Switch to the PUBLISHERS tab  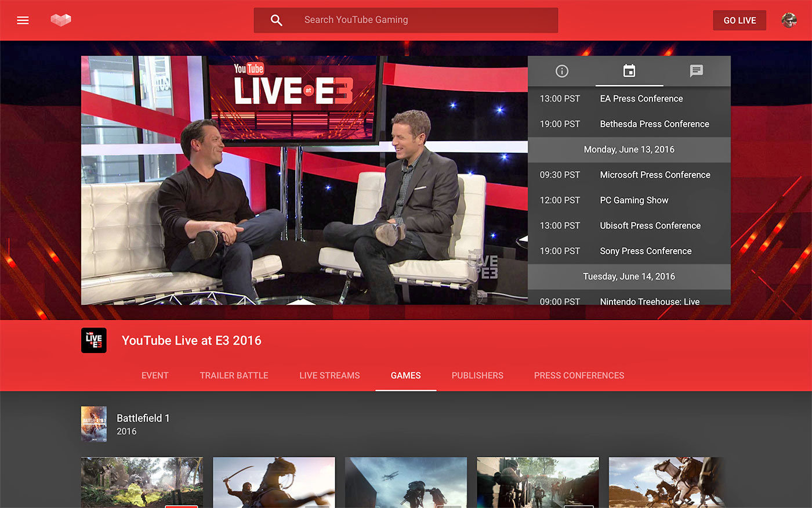click(x=477, y=376)
